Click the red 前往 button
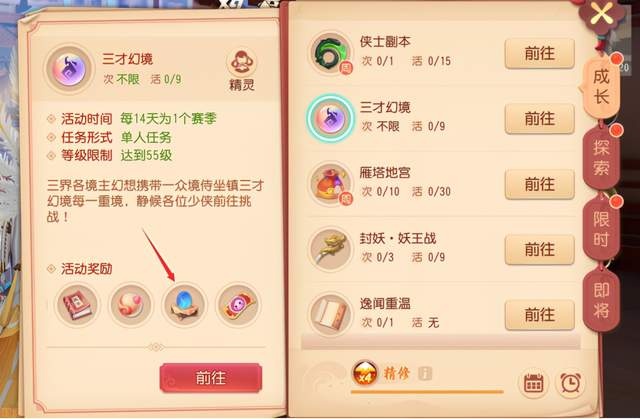Screen dimensions: 640x419 pos(211,378)
